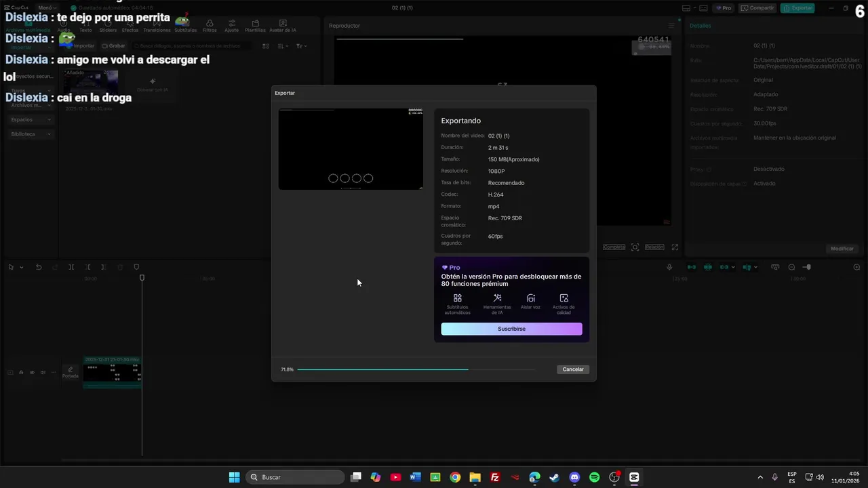Open the Transiciones tab
Image resolution: width=868 pixels, height=488 pixels.
[x=157, y=26]
